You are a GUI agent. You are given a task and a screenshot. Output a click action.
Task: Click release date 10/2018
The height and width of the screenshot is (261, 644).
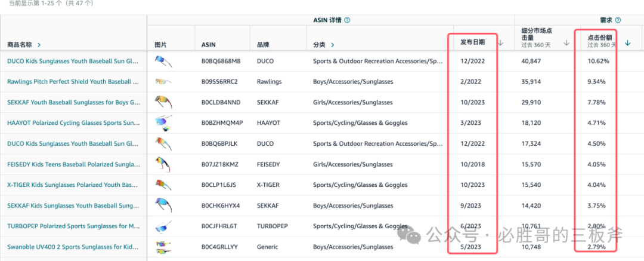(473, 164)
